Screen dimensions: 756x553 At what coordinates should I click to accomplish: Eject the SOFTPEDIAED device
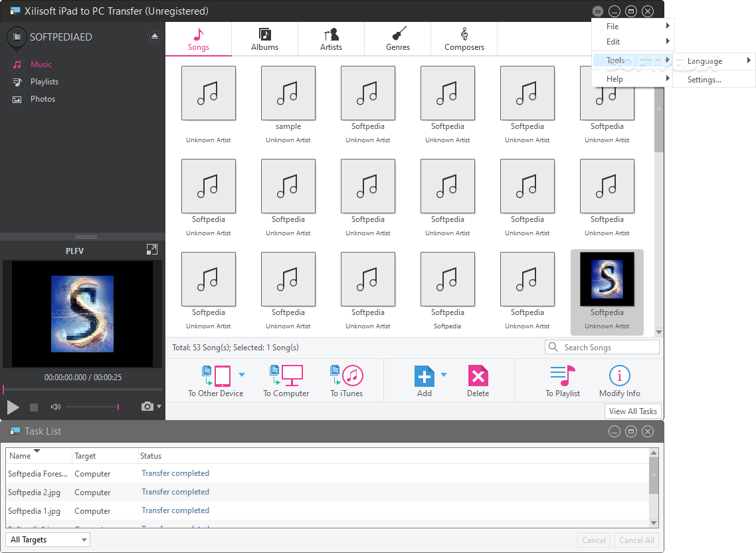[154, 37]
